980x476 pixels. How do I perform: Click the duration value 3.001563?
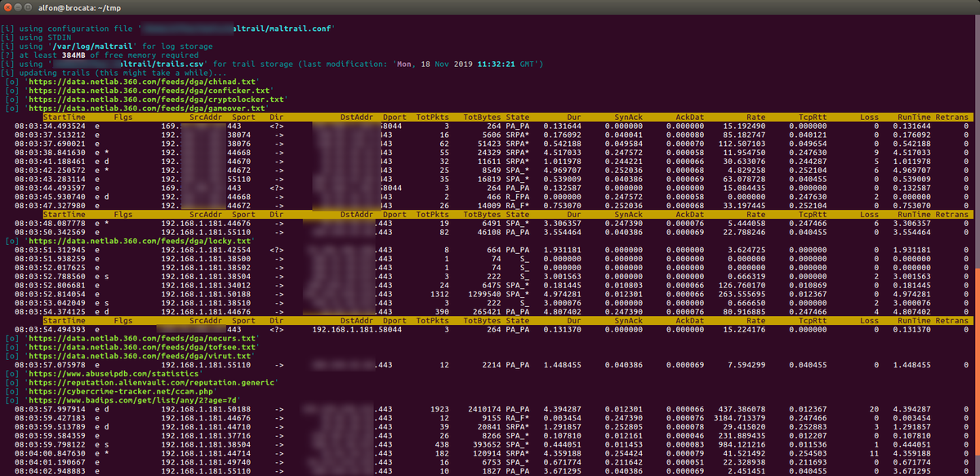click(x=563, y=277)
